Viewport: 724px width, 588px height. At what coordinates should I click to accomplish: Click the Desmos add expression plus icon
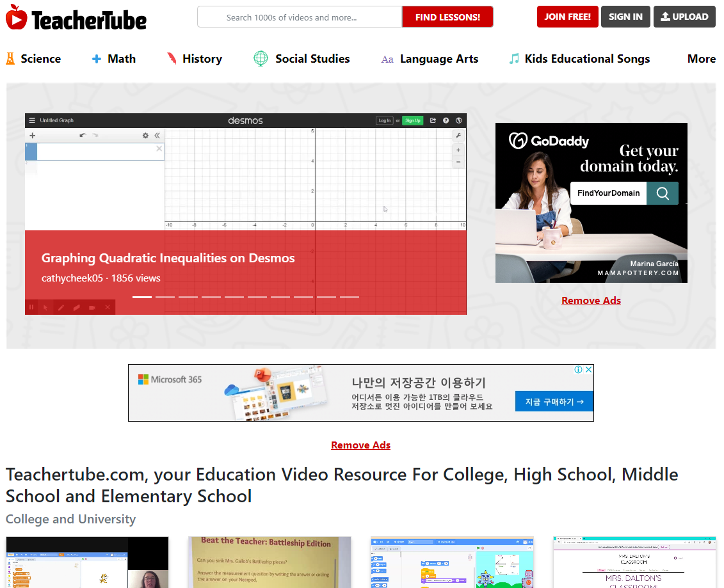(32, 136)
